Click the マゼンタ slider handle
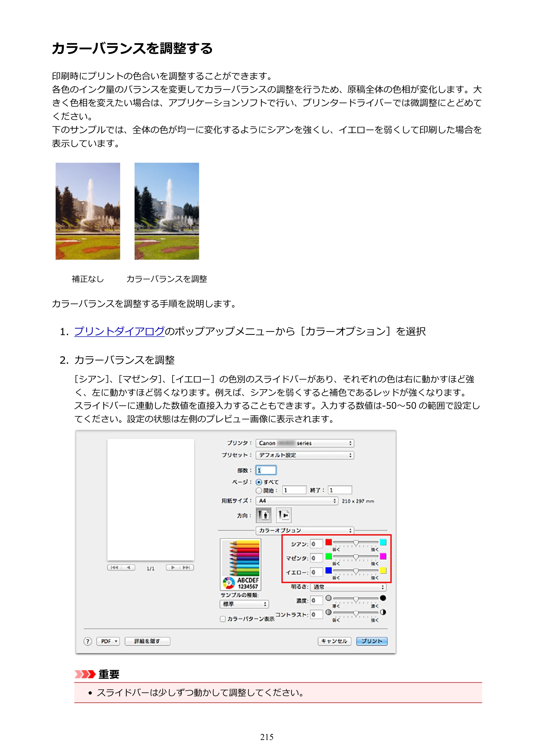534x756 pixels. (356, 557)
